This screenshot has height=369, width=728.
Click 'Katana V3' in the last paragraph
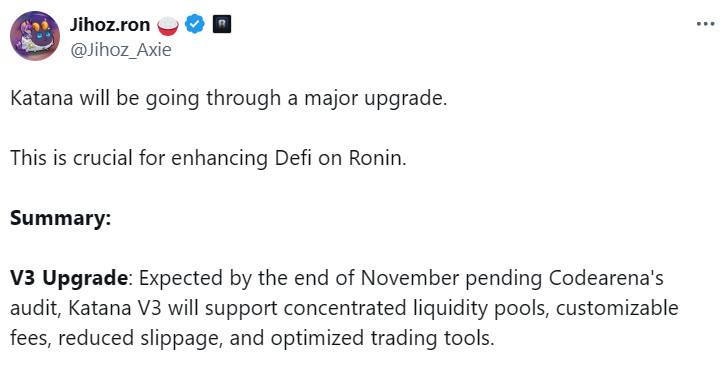coord(115,308)
